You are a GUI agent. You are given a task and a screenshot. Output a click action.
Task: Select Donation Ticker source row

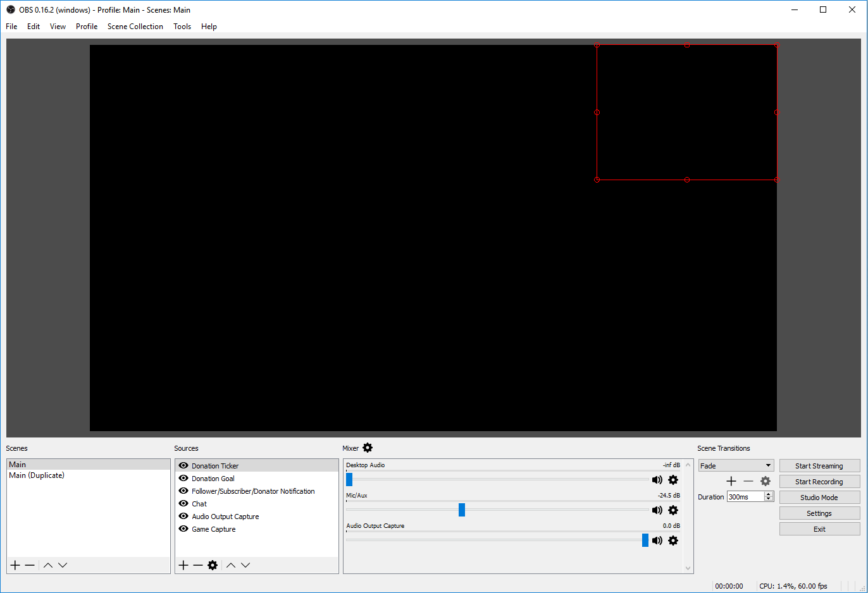257,466
